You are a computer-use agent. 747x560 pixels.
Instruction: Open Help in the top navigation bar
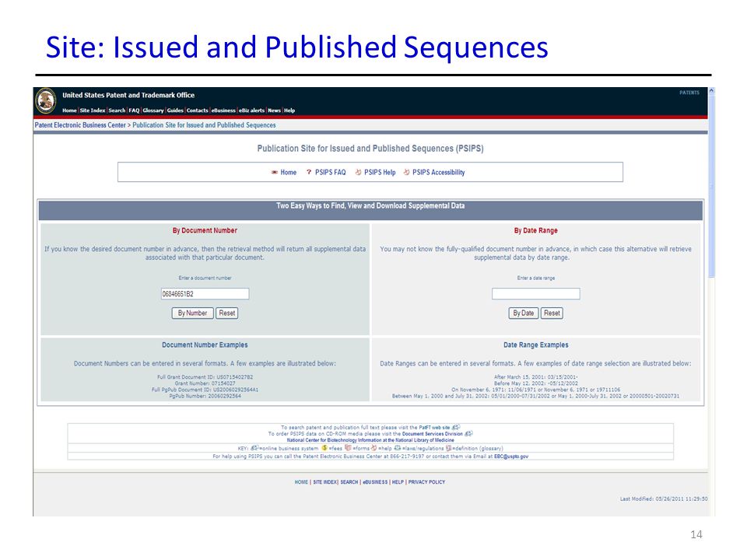coord(289,110)
